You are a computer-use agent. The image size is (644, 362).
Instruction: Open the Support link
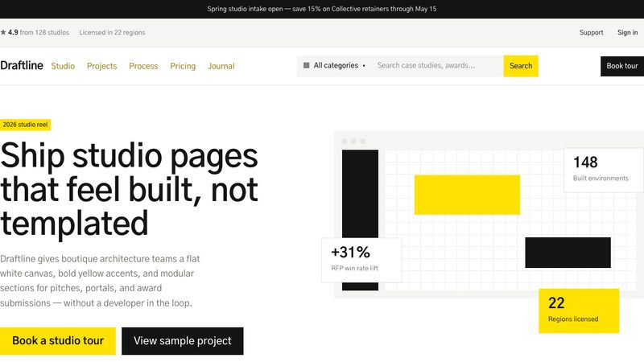[592, 32]
